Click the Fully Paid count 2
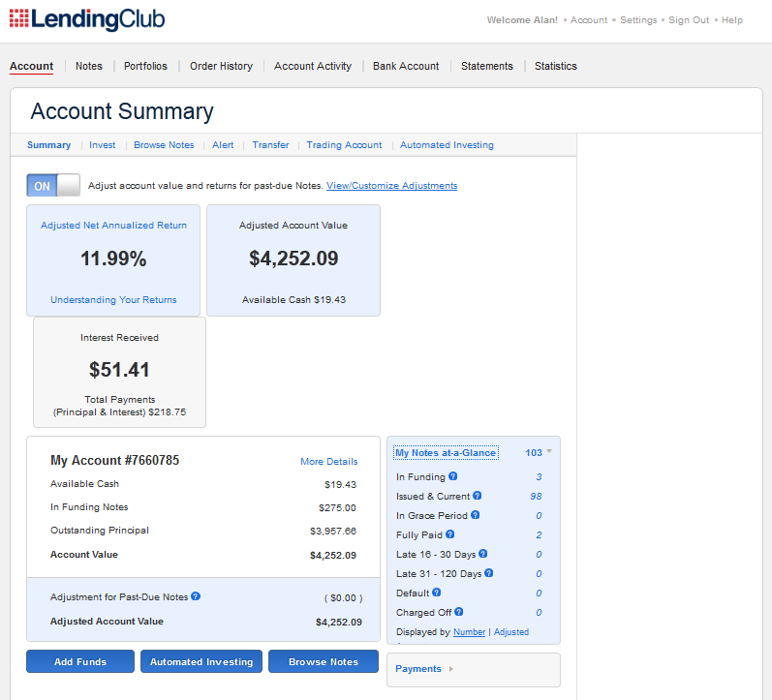The image size is (772, 700). click(x=540, y=535)
